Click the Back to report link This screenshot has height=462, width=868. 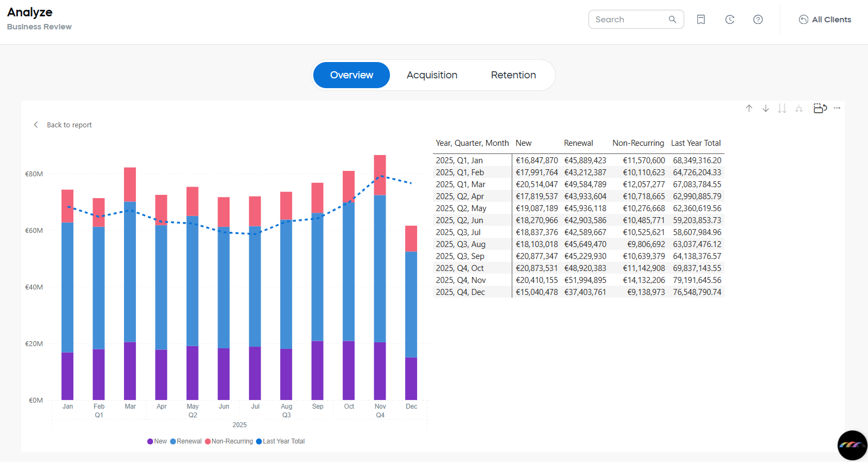69,125
